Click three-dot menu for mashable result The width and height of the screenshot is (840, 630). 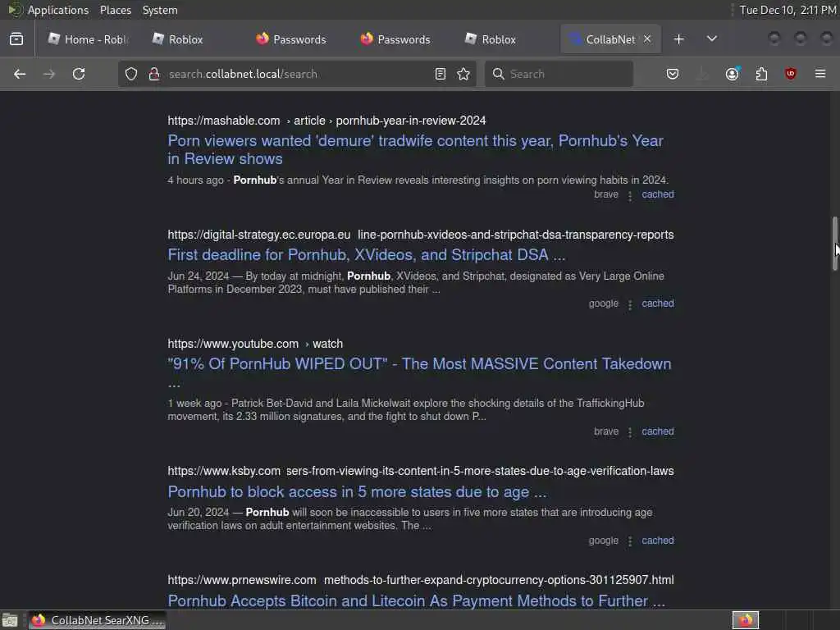pos(630,195)
